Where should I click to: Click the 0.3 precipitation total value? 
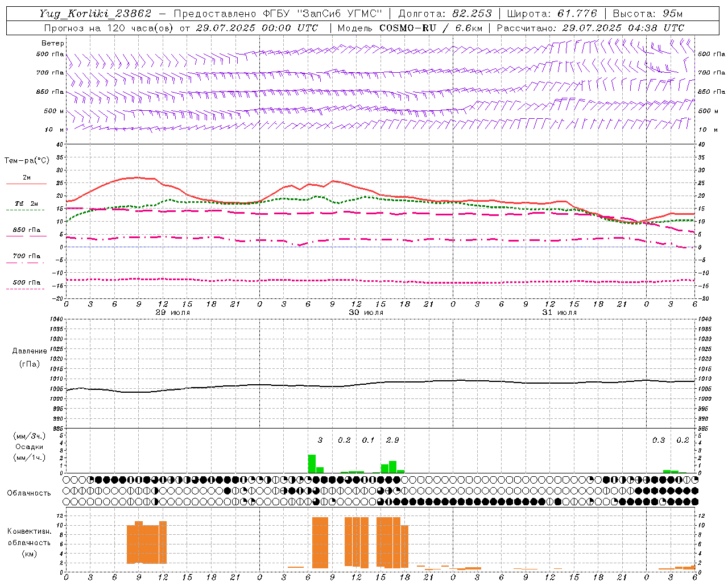[659, 440]
